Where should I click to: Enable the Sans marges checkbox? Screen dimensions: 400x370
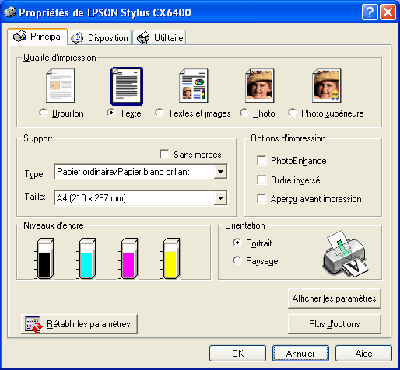(164, 154)
